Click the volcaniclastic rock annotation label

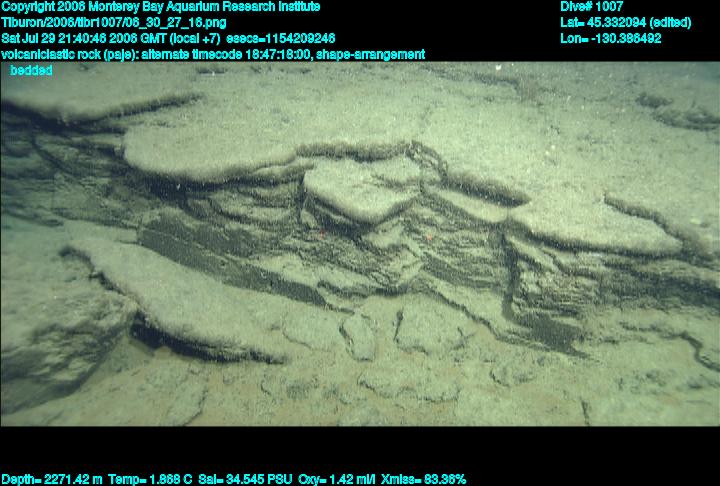[x=72, y=54]
